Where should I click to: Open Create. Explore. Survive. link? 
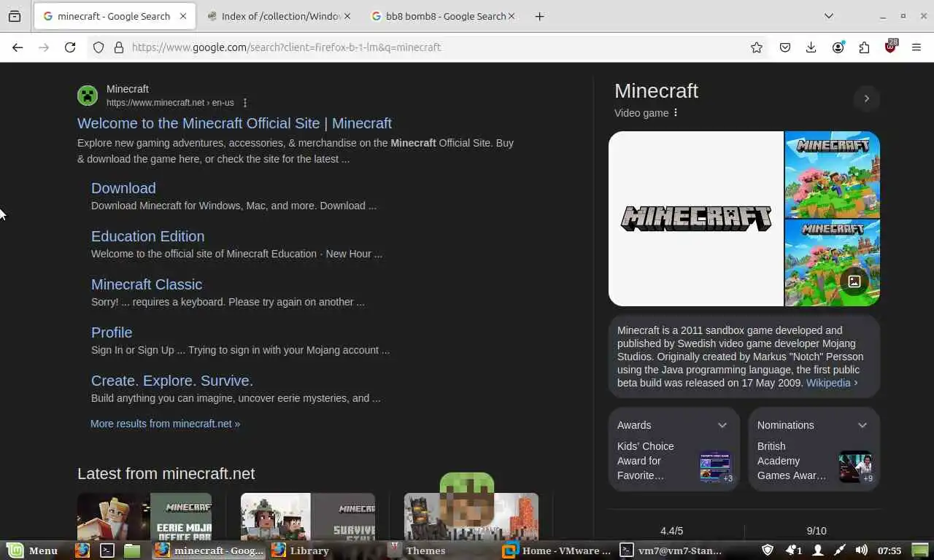click(x=172, y=381)
